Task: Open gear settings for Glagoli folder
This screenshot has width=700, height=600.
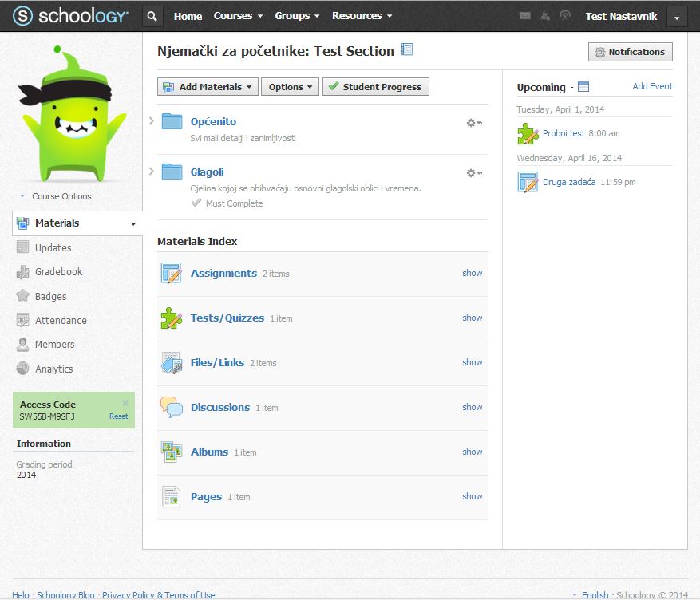Action: coord(473,173)
